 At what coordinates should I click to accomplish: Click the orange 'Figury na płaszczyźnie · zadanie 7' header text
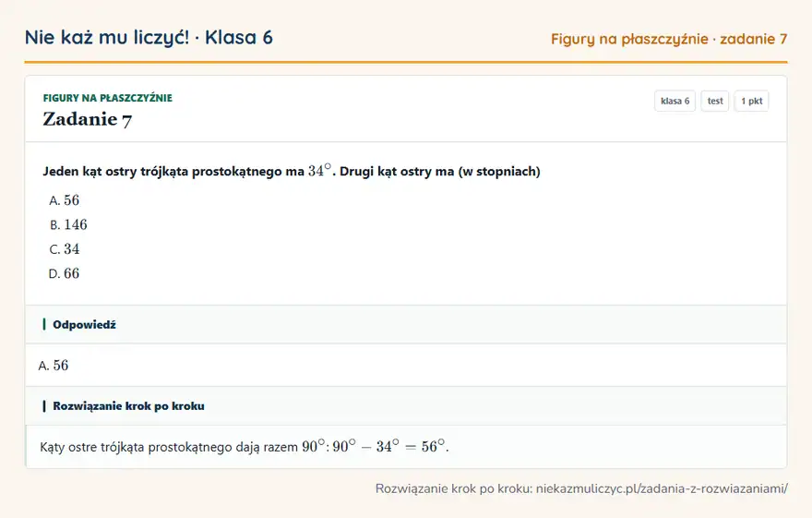(669, 39)
